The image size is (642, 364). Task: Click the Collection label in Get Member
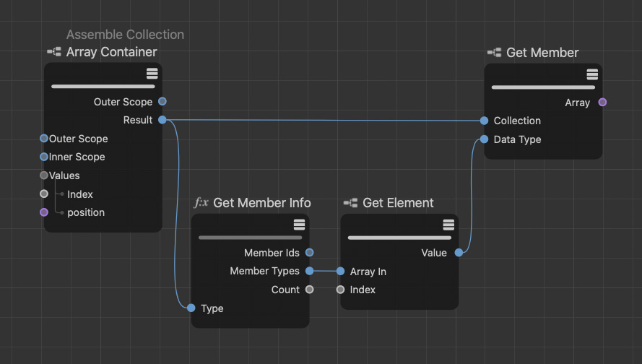(517, 121)
